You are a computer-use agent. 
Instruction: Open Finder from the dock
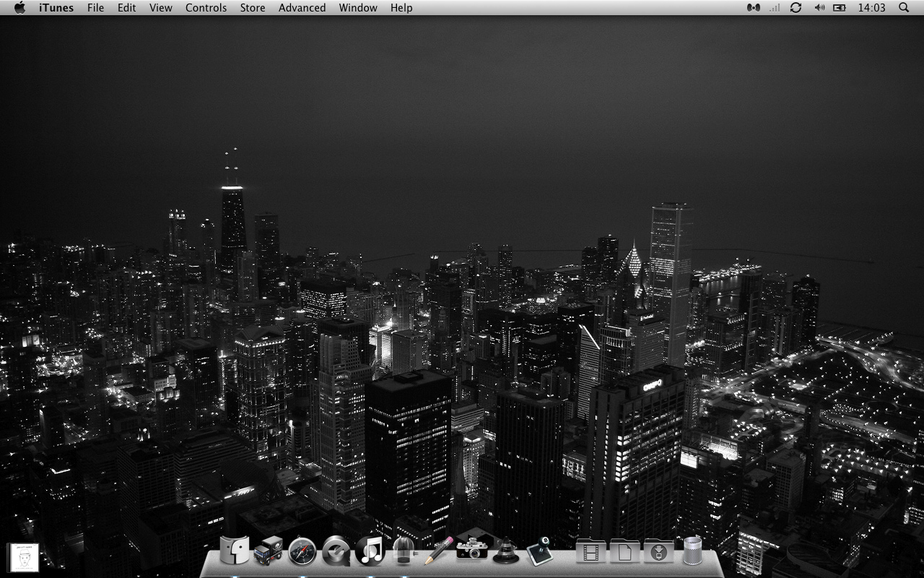(234, 551)
